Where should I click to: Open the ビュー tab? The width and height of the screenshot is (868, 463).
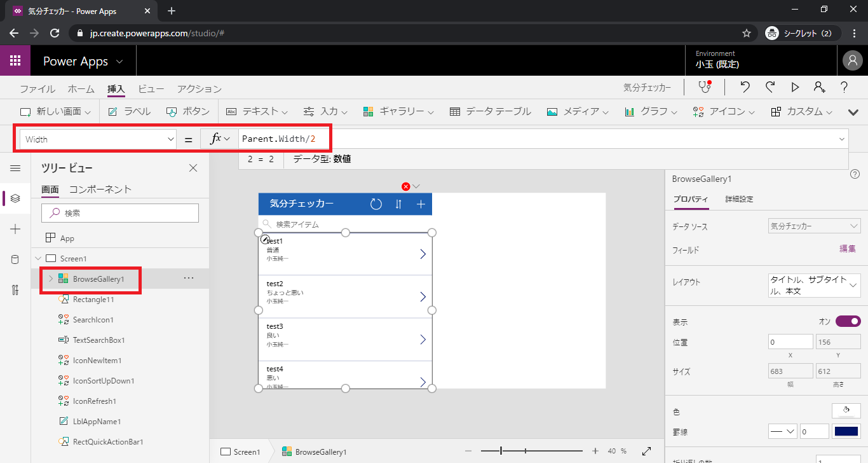pos(151,89)
